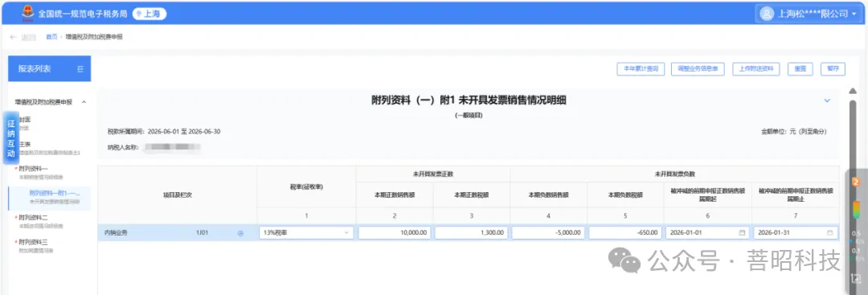
Task: Click the 上传附送资料 button
Action: click(756, 69)
